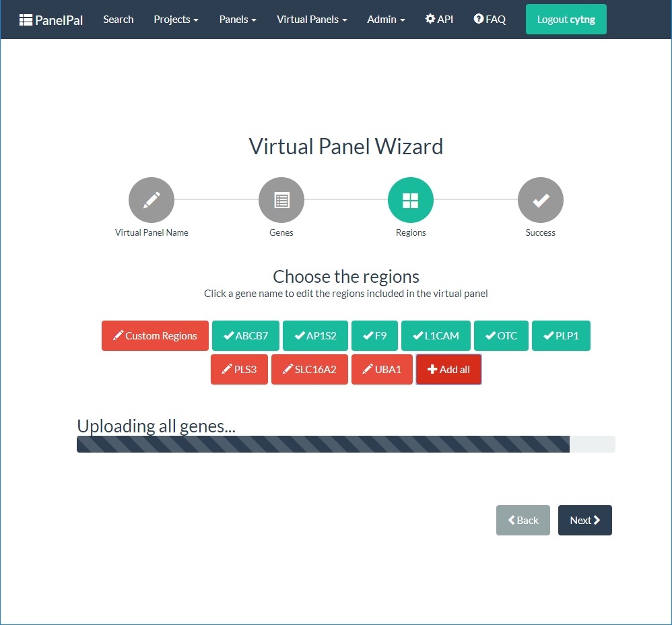Click the Add all button

coord(448,370)
